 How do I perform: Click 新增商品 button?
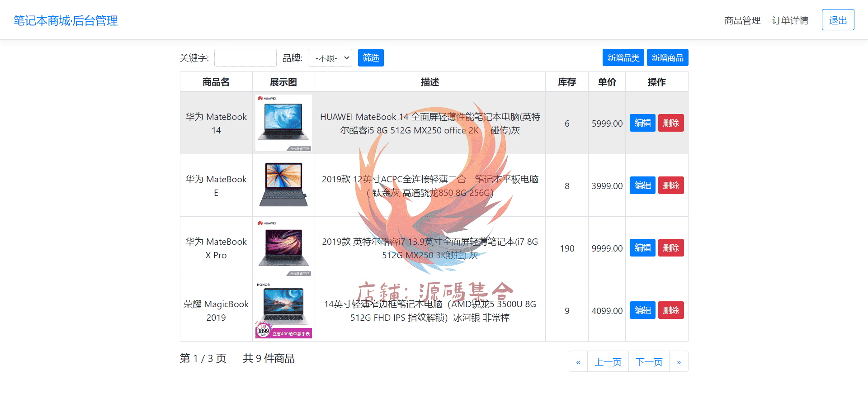point(668,58)
